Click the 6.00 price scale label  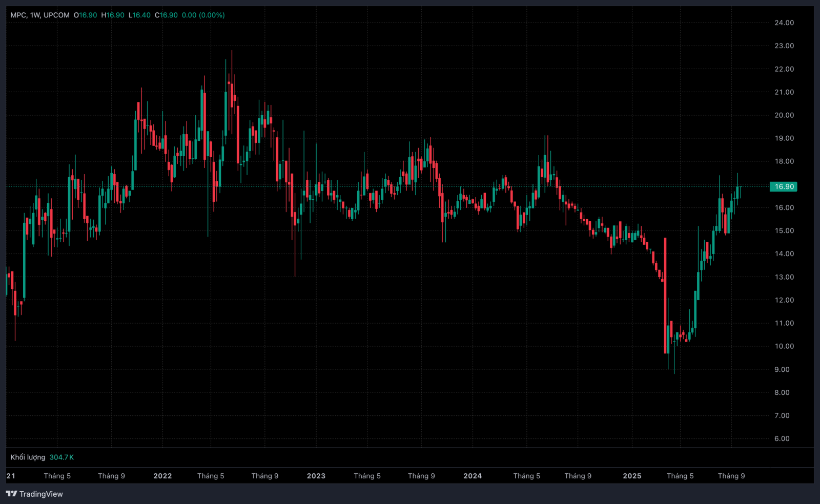(x=782, y=438)
